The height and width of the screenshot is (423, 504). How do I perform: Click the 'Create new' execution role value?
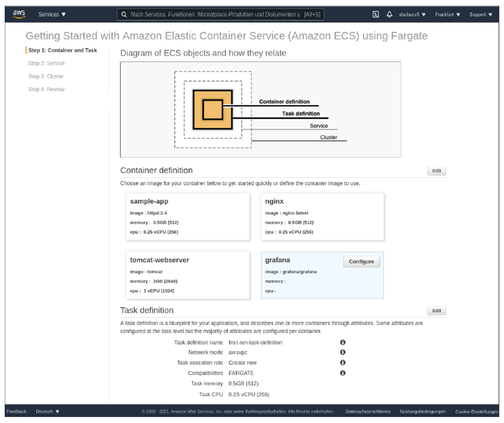(x=242, y=363)
